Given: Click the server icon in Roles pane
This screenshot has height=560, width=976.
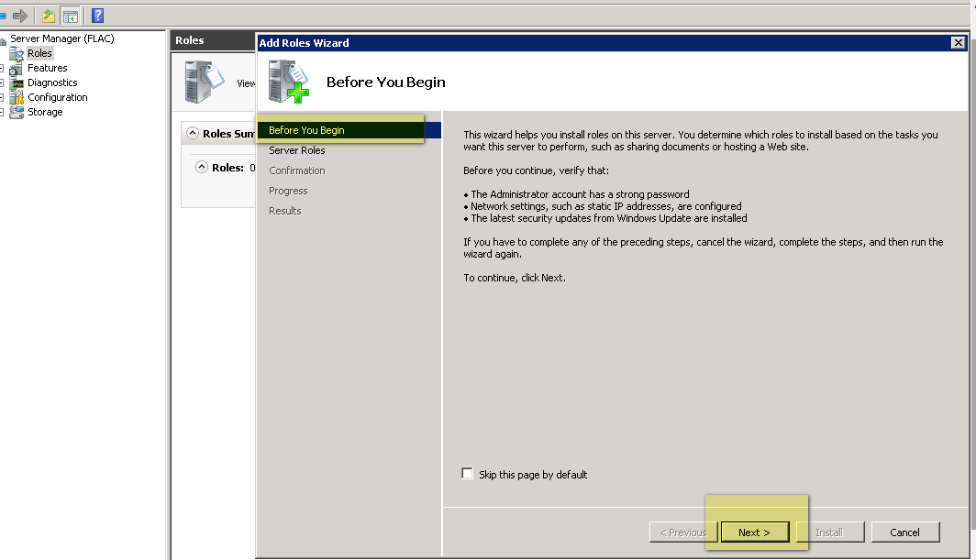Looking at the screenshot, I should (205, 82).
